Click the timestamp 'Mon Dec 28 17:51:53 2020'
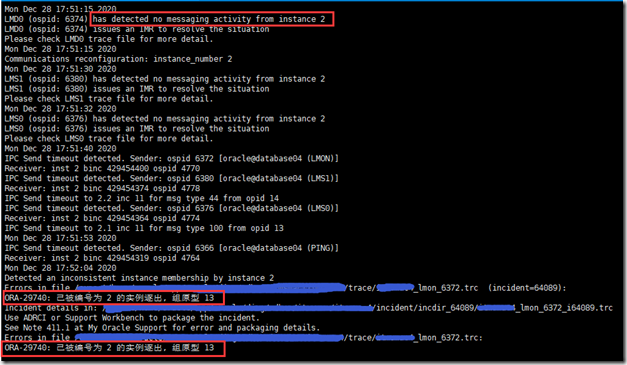The image size is (627, 365). (x=60, y=238)
